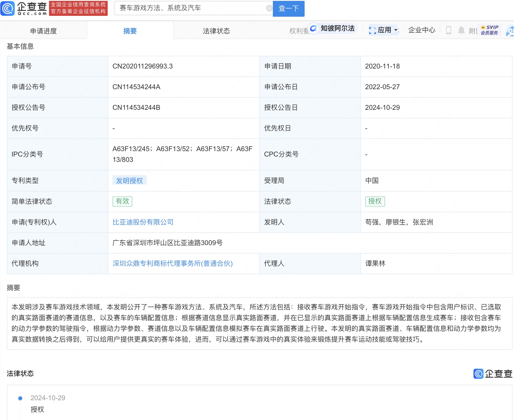This screenshot has height=420, width=514.
Task: Select application date 2020-11-18
Action: (x=382, y=66)
